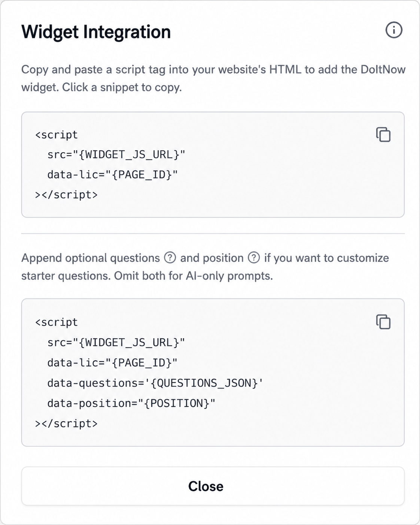Click the text 'Click a snippet to copy.'
The height and width of the screenshot is (525, 420).
[122, 87]
